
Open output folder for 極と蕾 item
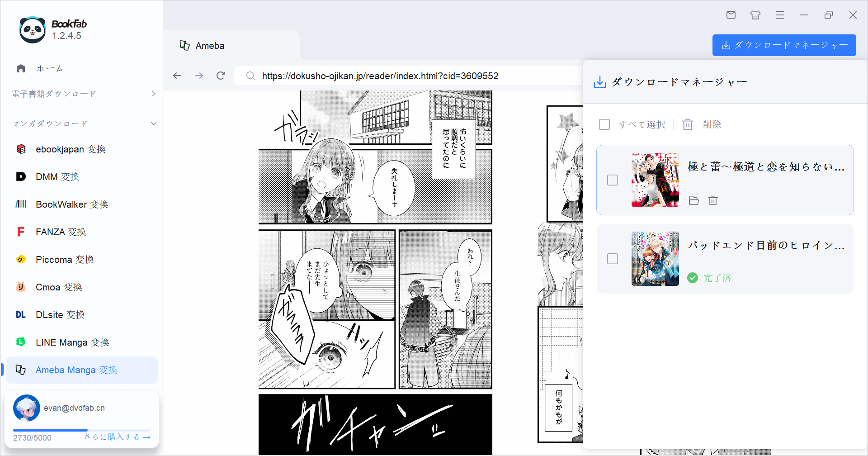pyautogui.click(x=694, y=200)
